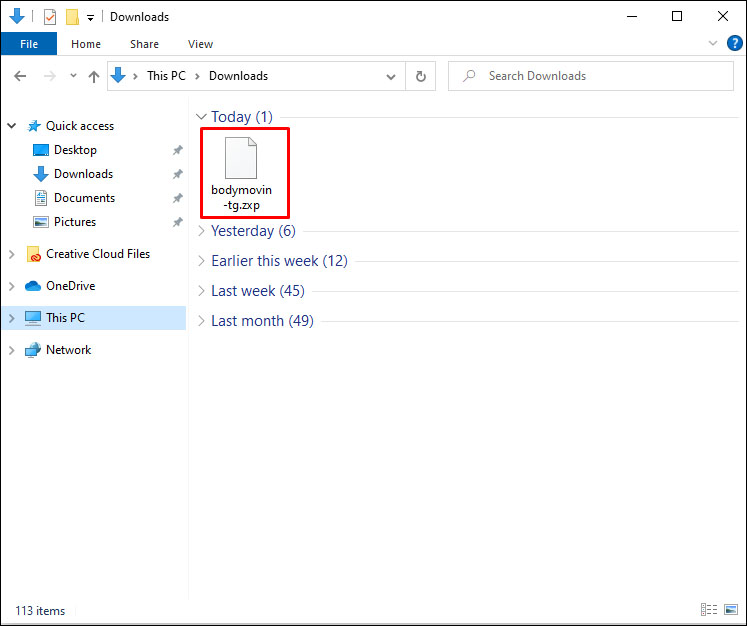Click the Refresh button in address bar
747x626 pixels.
tap(420, 76)
